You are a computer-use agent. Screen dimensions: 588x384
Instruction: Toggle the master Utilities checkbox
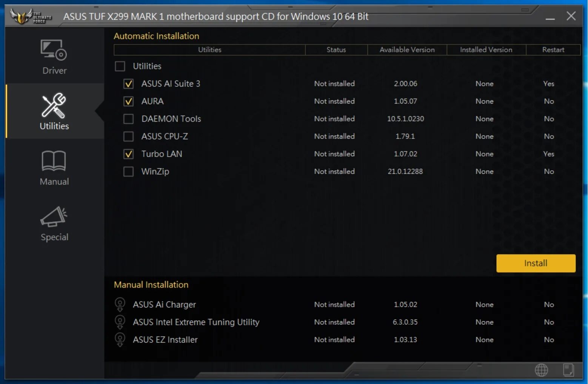tap(120, 66)
